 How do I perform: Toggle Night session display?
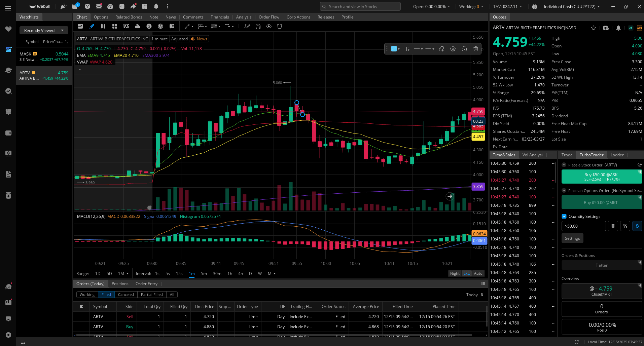pyautogui.click(x=455, y=273)
